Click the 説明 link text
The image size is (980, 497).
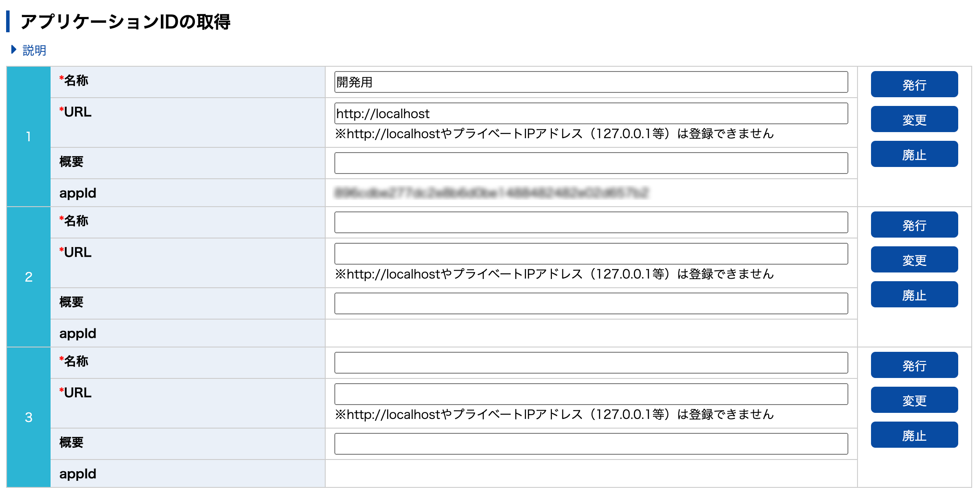(x=34, y=51)
